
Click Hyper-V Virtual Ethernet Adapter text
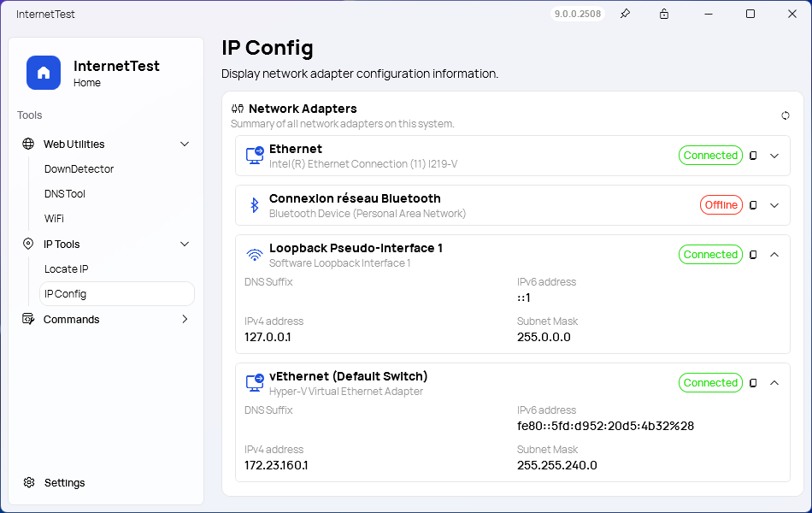pos(346,392)
